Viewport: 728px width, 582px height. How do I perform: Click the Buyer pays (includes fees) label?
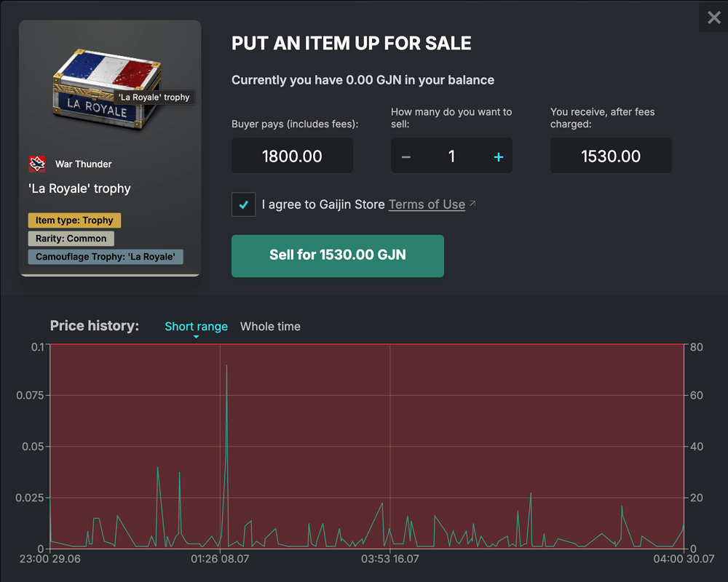[295, 124]
